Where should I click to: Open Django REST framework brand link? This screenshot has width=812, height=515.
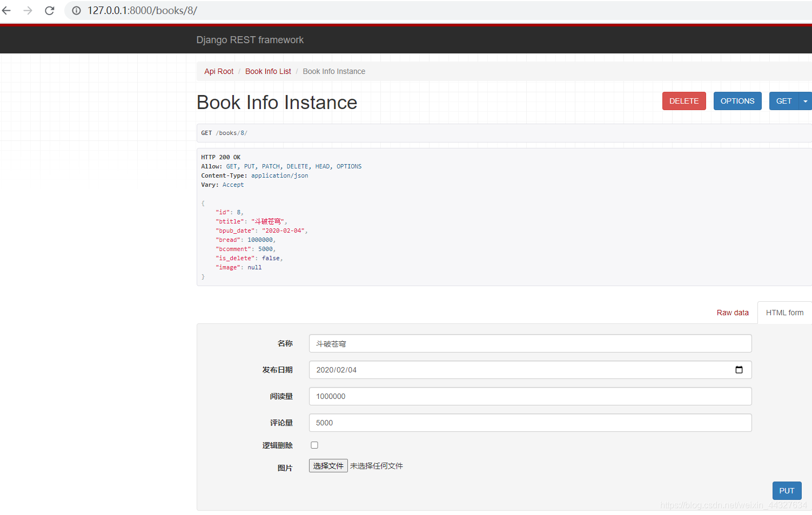(x=250, y=40)
